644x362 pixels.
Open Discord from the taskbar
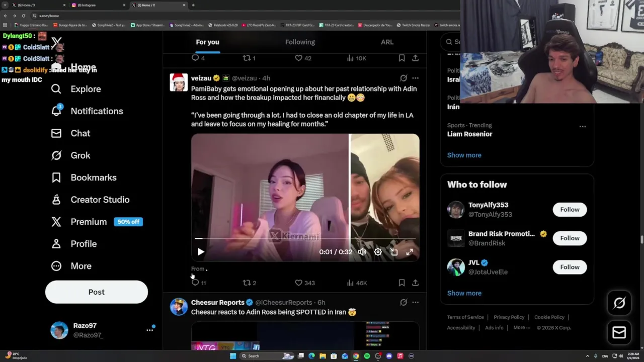389,356
